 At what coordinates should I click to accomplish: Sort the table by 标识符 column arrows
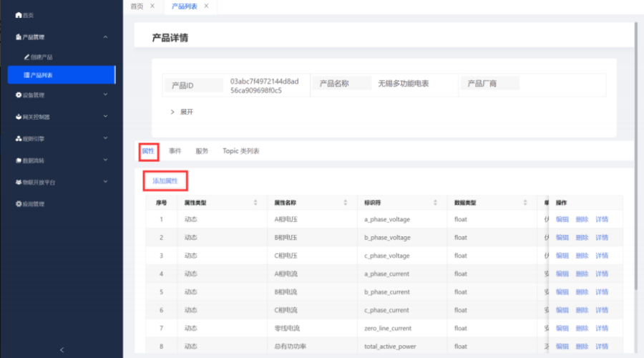[x=435, y=203]
